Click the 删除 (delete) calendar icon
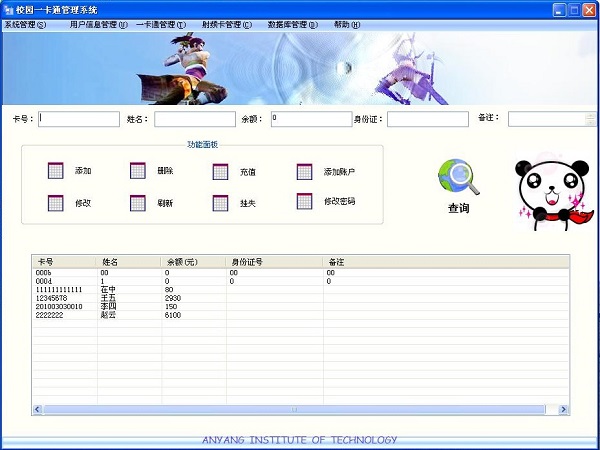The image size is (600, 450). (138, 171)
